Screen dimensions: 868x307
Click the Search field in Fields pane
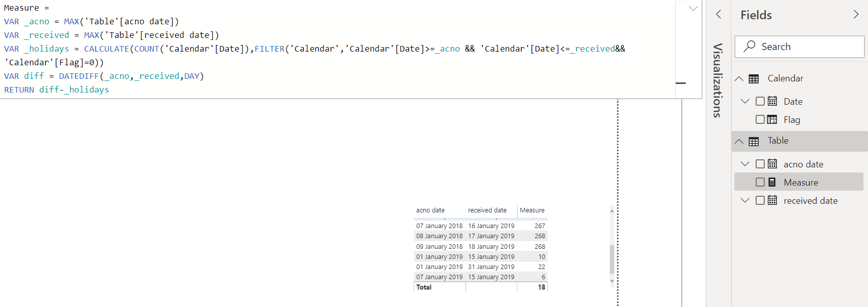click(x=799, y=47)
